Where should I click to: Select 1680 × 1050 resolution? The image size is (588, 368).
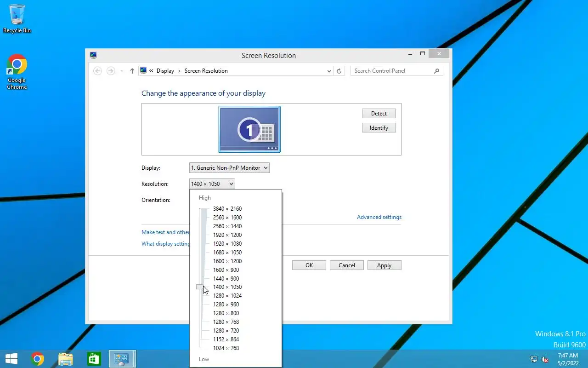(x=227, y=253)
